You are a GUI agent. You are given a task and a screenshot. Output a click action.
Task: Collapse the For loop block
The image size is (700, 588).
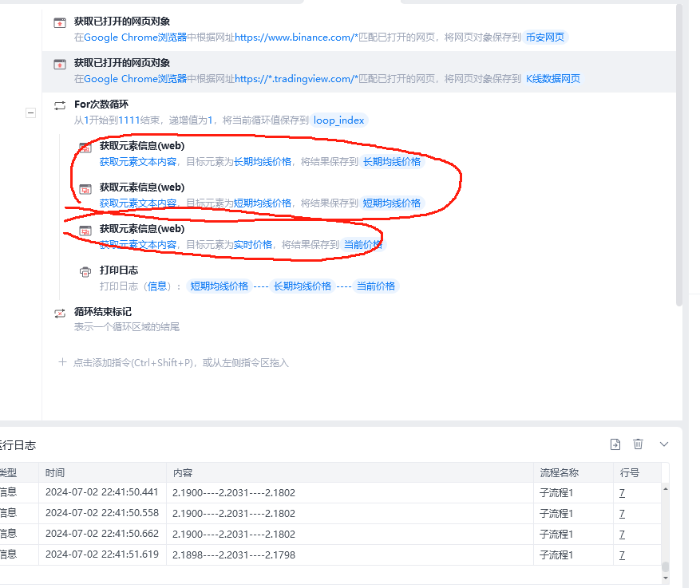pyautogui.click(x=30, y=112)
